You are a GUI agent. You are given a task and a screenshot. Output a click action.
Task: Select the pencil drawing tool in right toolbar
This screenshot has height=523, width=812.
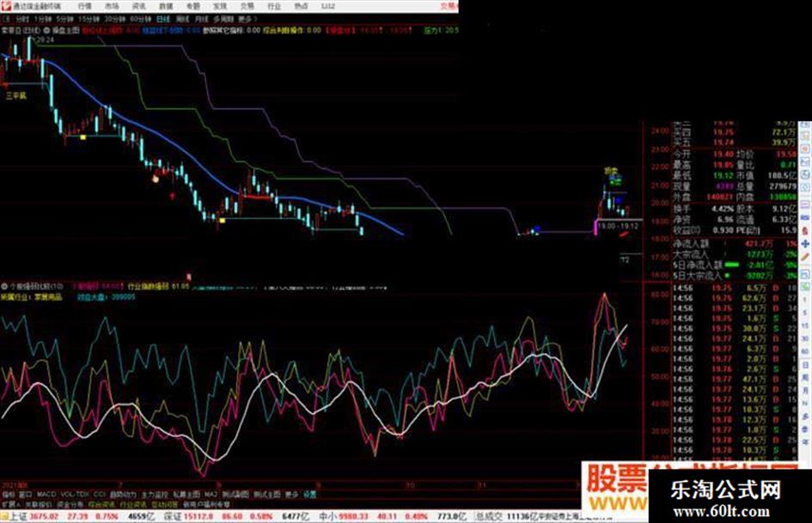click(x=805, y=256)
